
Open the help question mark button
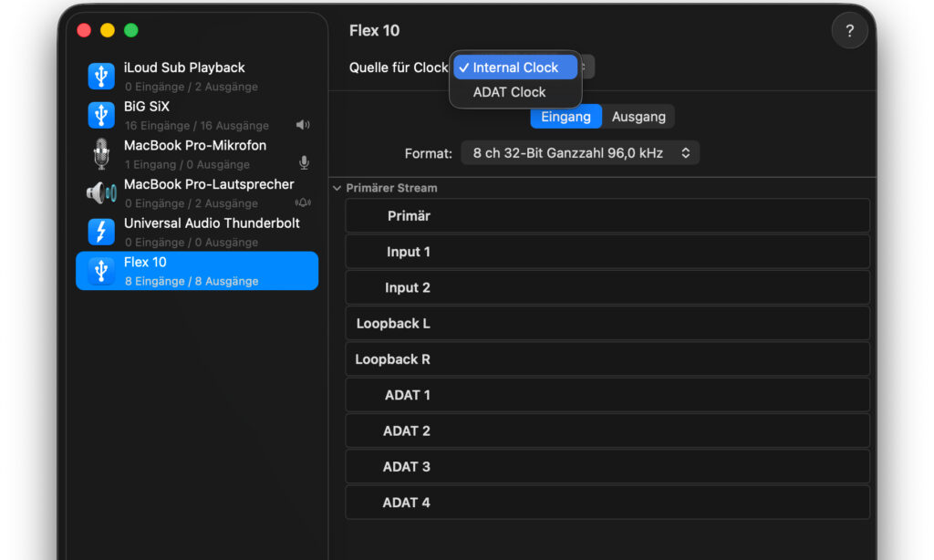pyautogui.click(x=849, y=30)
